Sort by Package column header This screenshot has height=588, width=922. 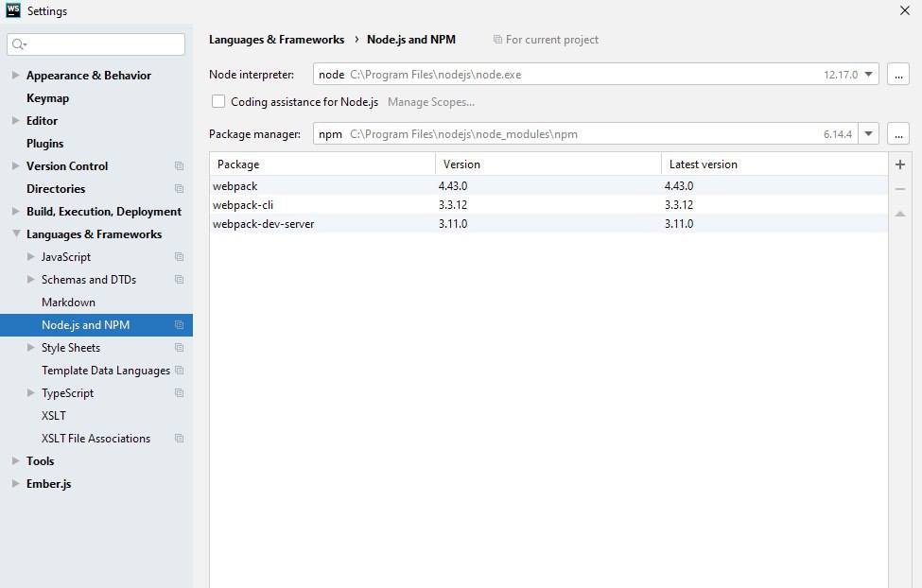(322, 164)
